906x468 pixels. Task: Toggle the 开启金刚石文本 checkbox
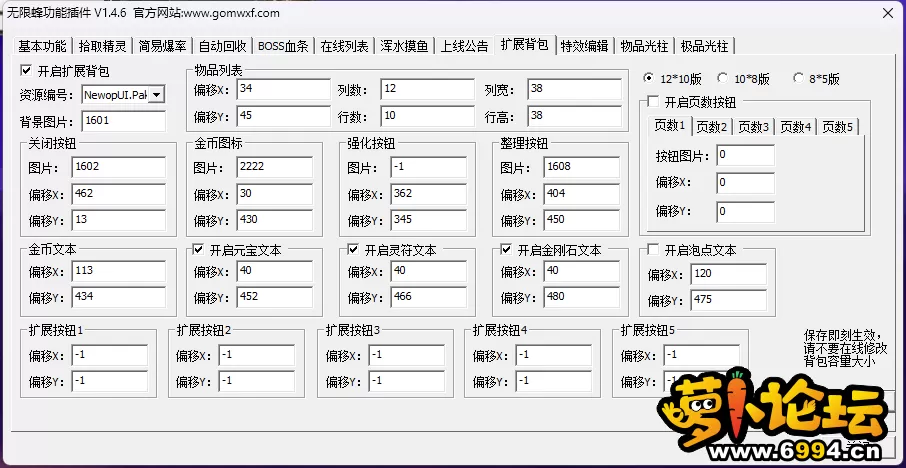506,250
